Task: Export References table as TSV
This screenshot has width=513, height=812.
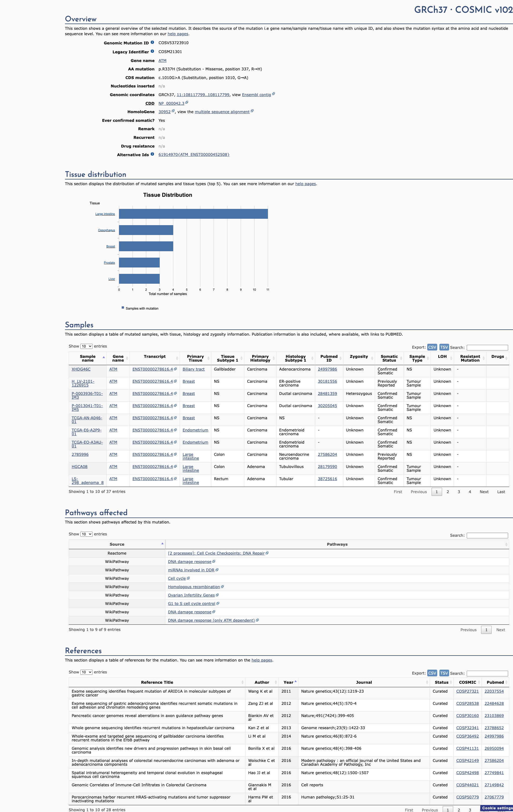Action: point(444,673)
